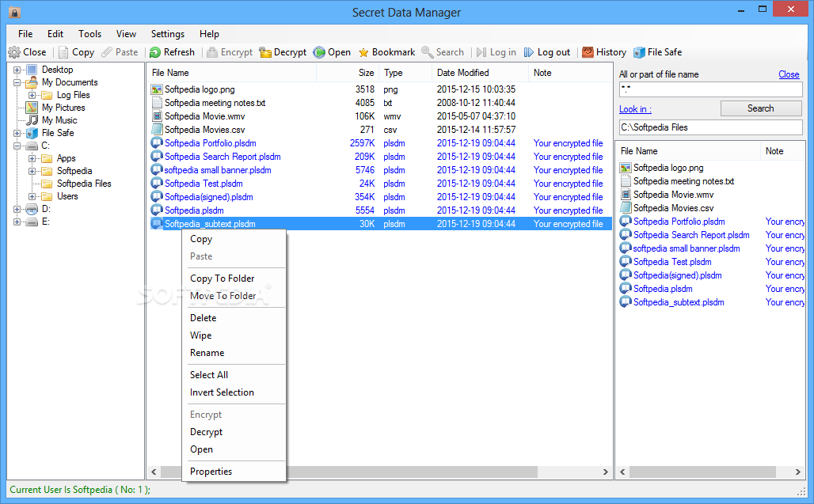
Task: Expand the D: drive node
Action: 17,210
